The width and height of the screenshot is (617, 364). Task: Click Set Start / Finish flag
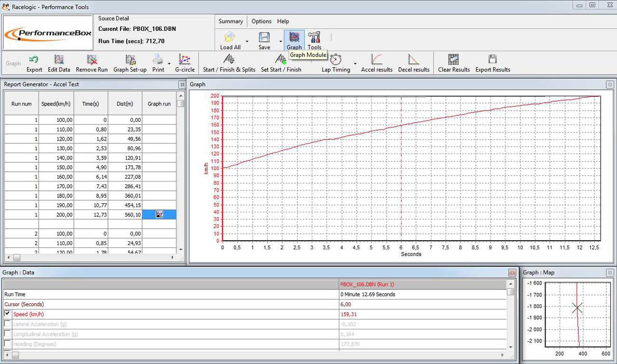tap(281, 59)
